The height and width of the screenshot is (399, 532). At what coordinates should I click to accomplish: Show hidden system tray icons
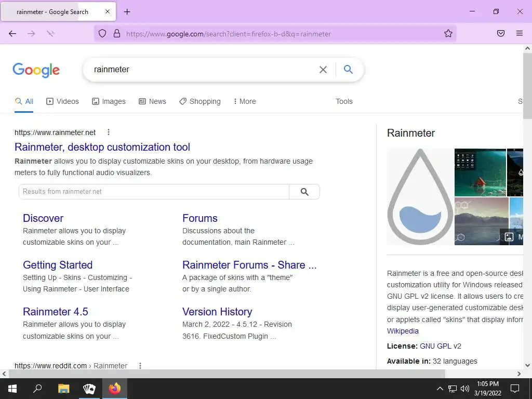[440, 389]
